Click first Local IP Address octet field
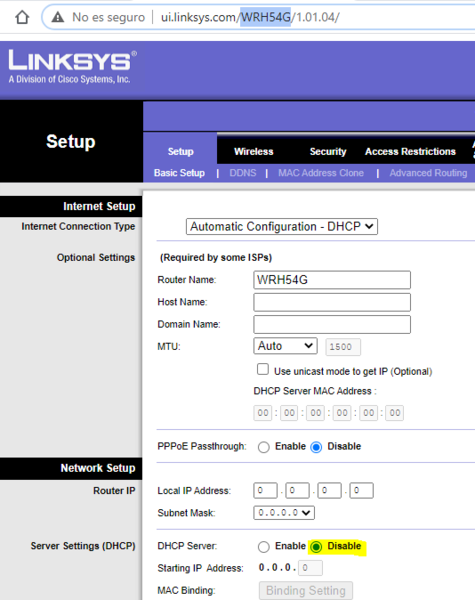 click(x=265, y=491)
